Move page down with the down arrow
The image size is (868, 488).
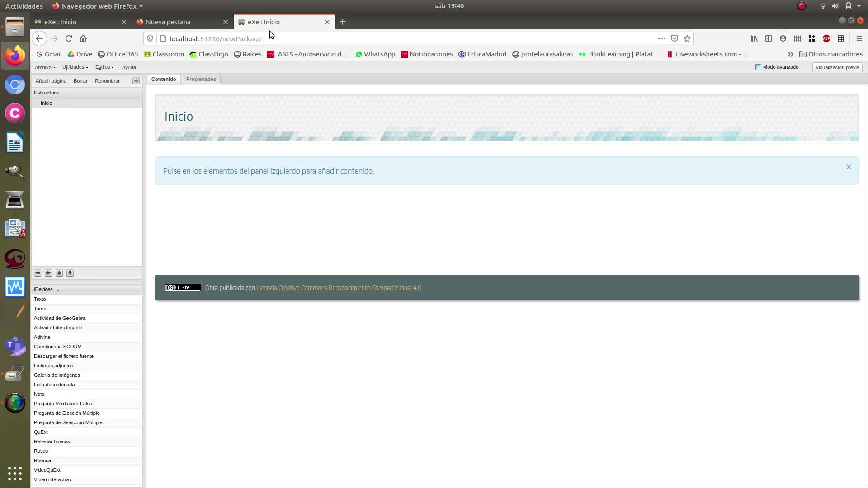(70, 273)
